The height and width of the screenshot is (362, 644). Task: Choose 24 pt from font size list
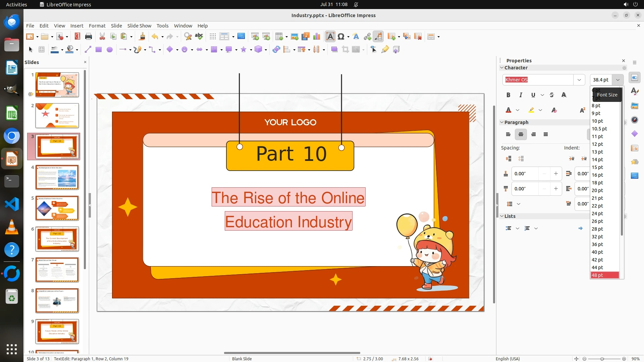(x=597, y=214)
